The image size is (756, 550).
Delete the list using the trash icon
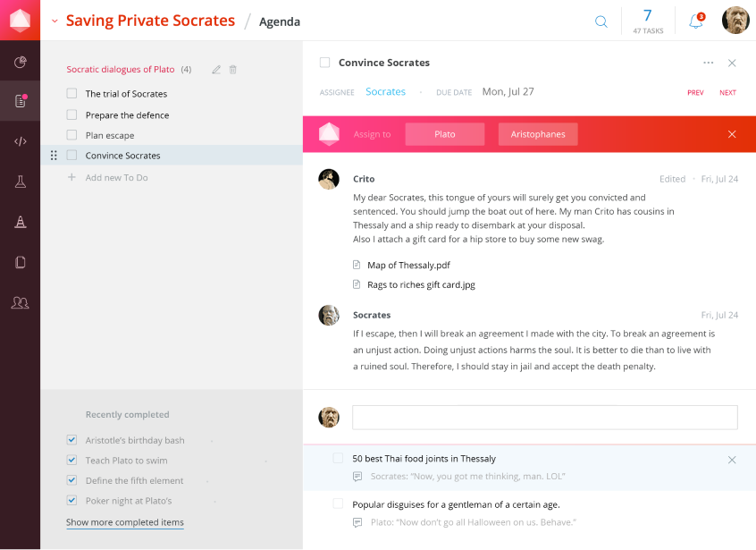coord(233,70)
